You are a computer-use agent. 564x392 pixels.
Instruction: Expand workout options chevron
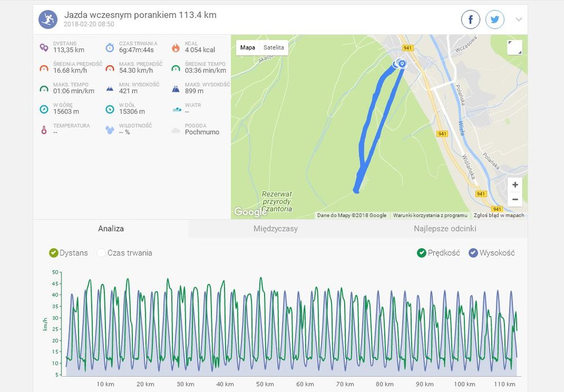[519, 19]
